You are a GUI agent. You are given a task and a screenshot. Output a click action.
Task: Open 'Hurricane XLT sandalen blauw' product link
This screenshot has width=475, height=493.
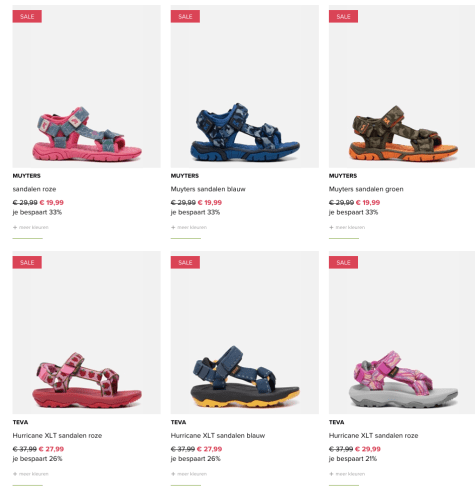click(x=218, y=435)
